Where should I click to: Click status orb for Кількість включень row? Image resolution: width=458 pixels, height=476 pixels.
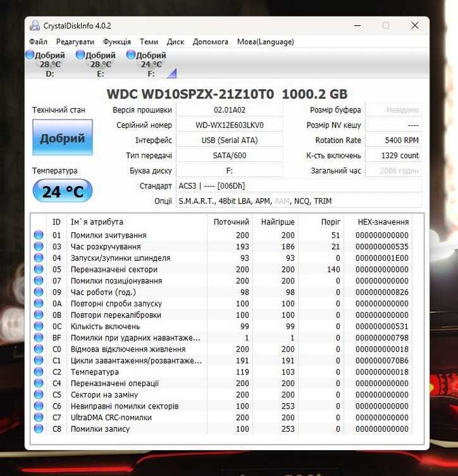[39, 326]
